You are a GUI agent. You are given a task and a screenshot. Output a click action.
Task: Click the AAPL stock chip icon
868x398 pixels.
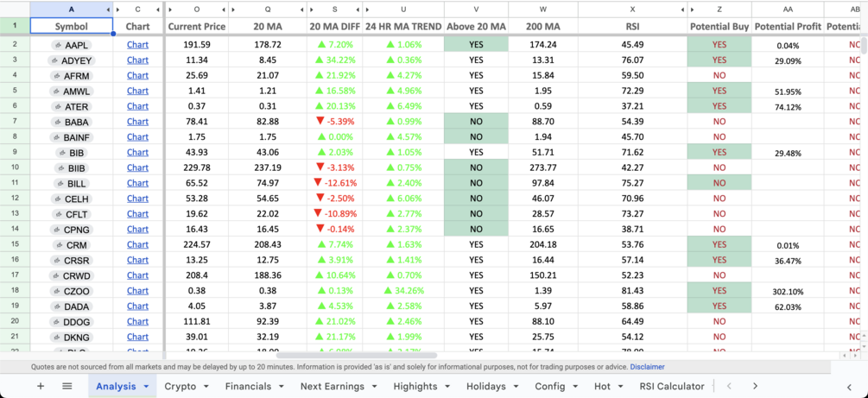tap(57, 45)
